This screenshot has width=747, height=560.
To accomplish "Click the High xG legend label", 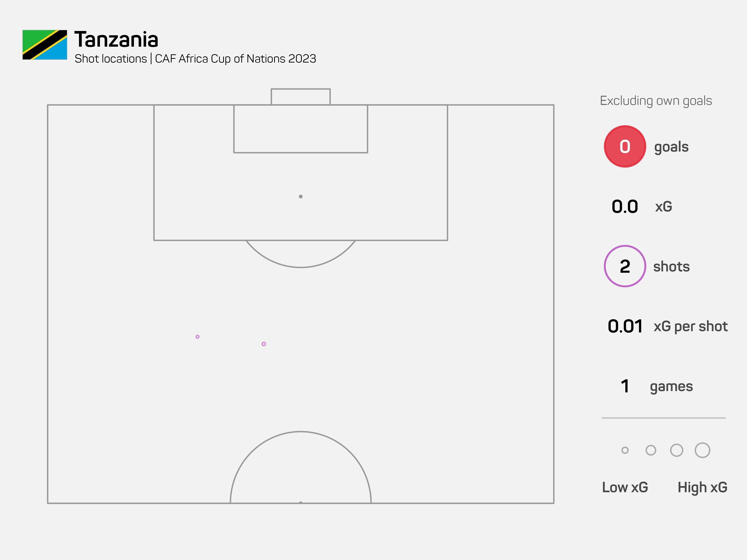I will pyautogui.click(x=702, y=487).
